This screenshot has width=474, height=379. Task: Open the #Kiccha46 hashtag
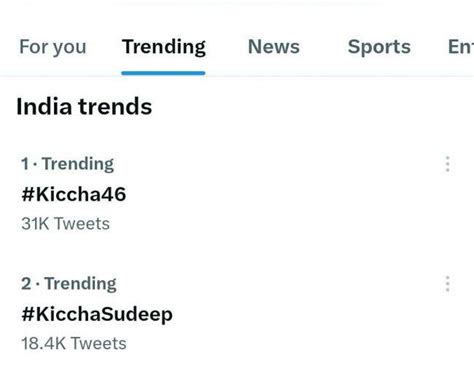(x=74, y=194)
